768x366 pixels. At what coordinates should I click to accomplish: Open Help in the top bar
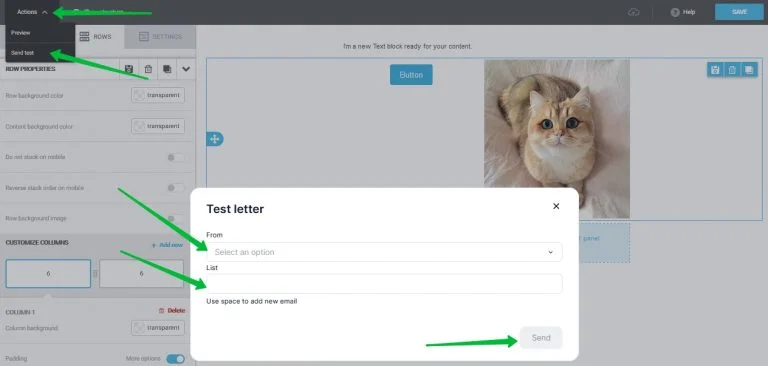683,12
